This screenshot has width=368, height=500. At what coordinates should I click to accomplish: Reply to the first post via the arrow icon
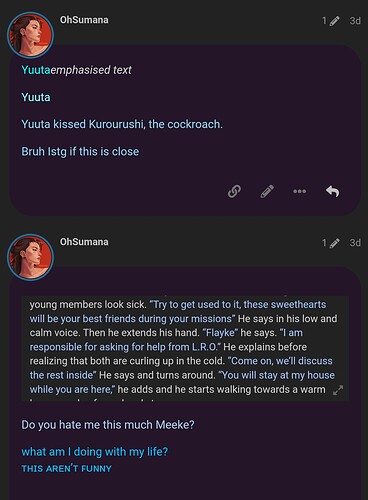(333, 191)
